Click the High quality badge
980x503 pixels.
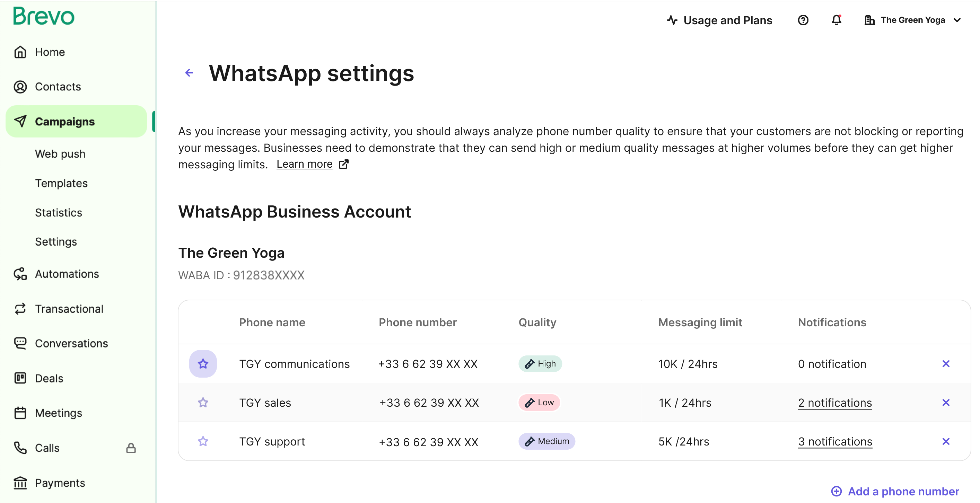(540, 364)
